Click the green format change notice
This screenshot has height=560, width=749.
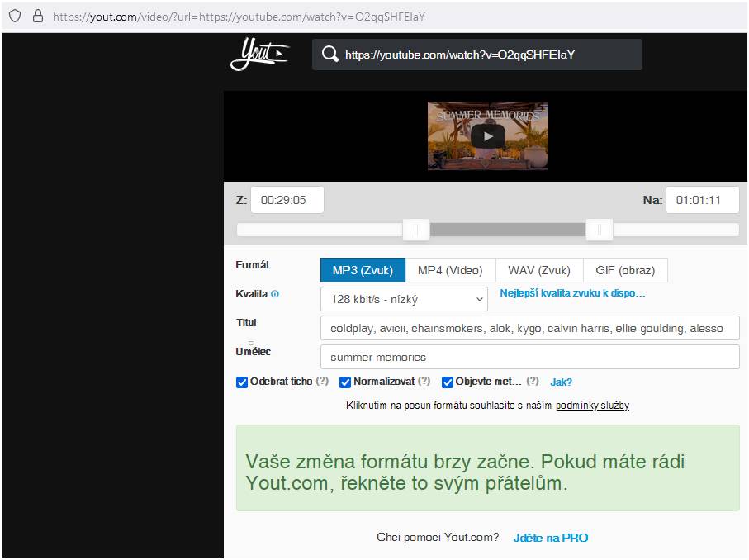488,467
